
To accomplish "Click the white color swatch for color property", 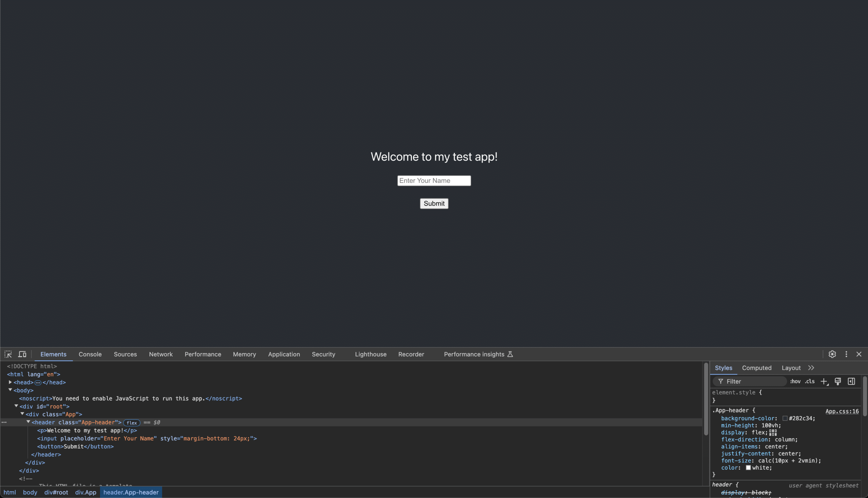I will point(748,467).
